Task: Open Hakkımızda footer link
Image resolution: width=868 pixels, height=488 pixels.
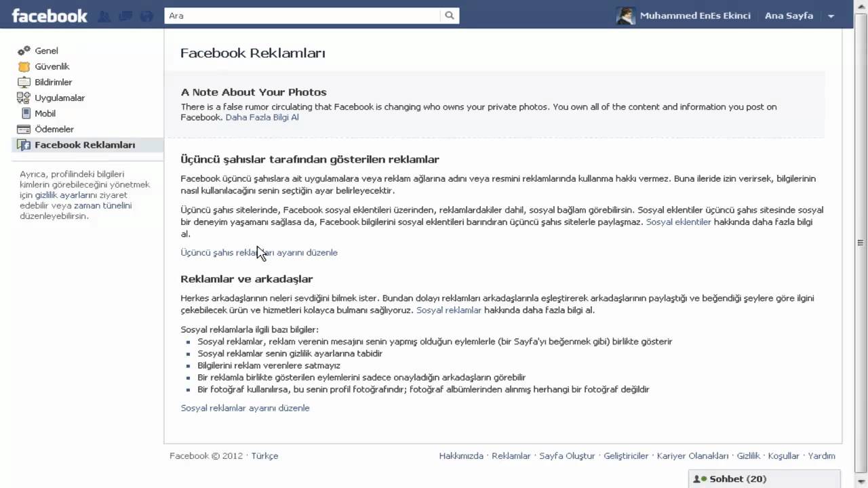Action: pyautogui.click(x=461, y=456)
